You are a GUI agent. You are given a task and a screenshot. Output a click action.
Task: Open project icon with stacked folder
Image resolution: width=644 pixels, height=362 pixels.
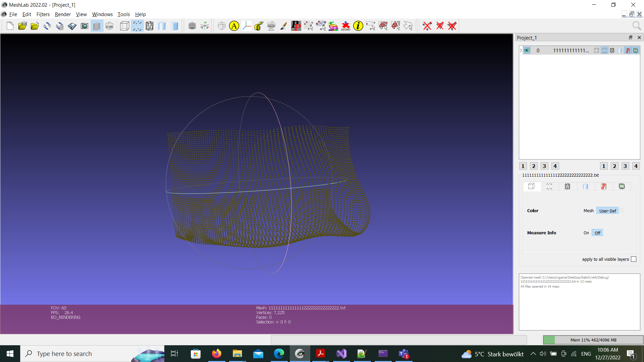22,26
